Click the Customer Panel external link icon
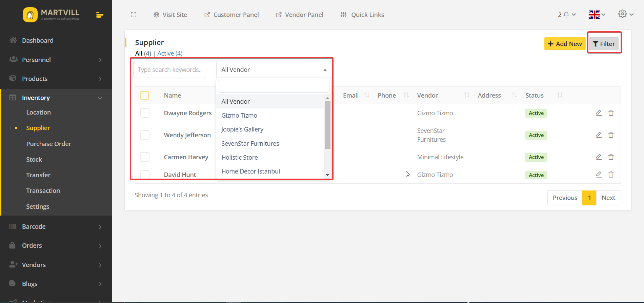This screenshot has width=644, height=303. [x=207, y=15]
